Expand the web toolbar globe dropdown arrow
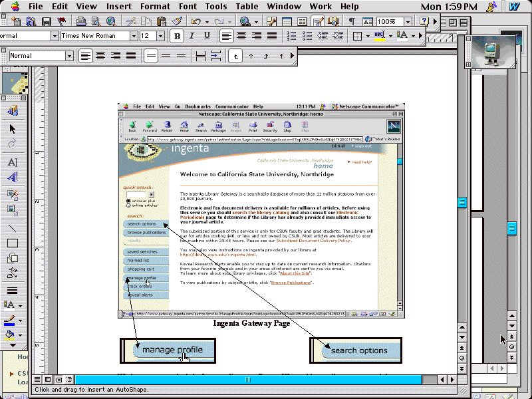 click(256, 22)
